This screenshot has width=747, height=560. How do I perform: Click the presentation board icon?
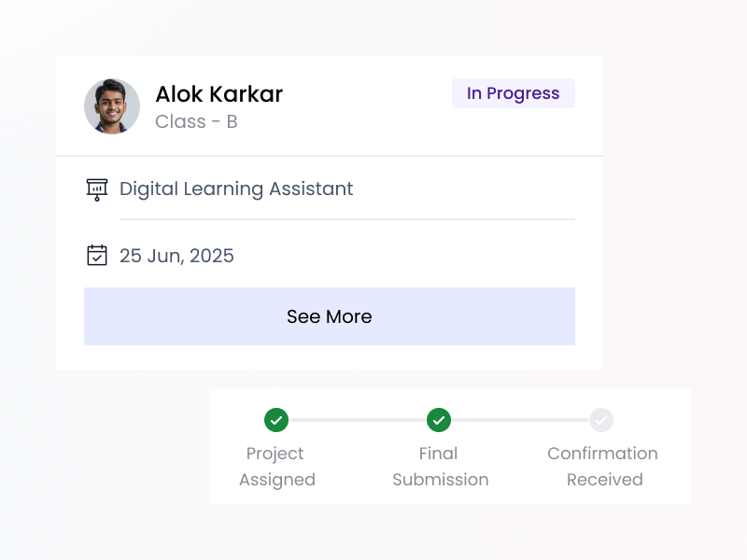click(x=97, y=189)
